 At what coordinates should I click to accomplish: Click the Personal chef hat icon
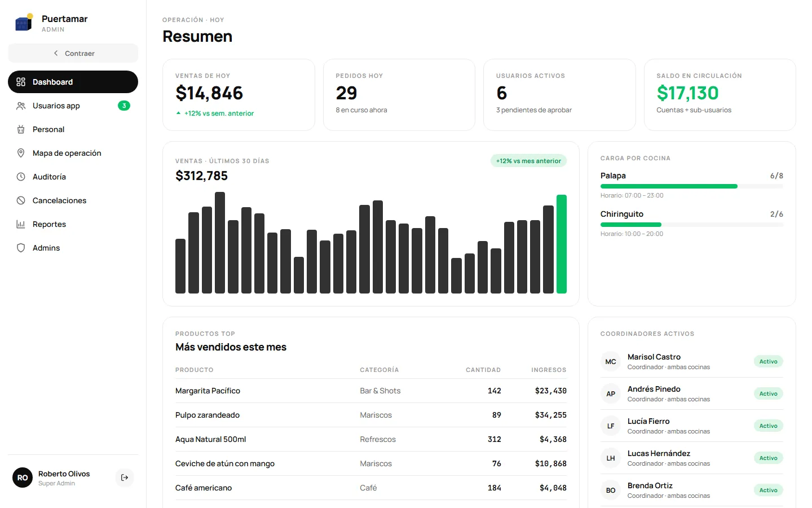coord(21,129)
